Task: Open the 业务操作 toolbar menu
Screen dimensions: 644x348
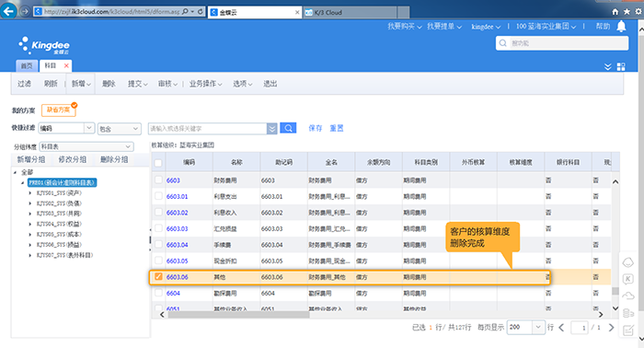Action: coord(205,84)
